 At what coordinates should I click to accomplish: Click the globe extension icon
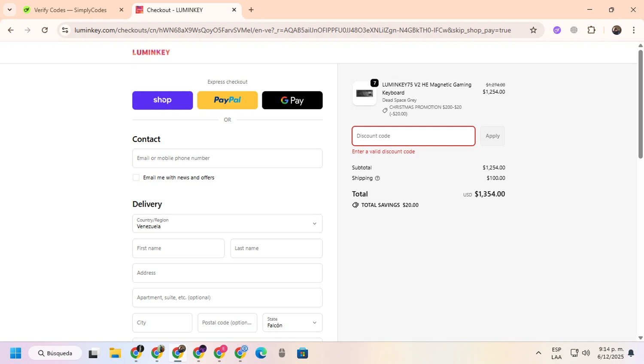point(574,30)
